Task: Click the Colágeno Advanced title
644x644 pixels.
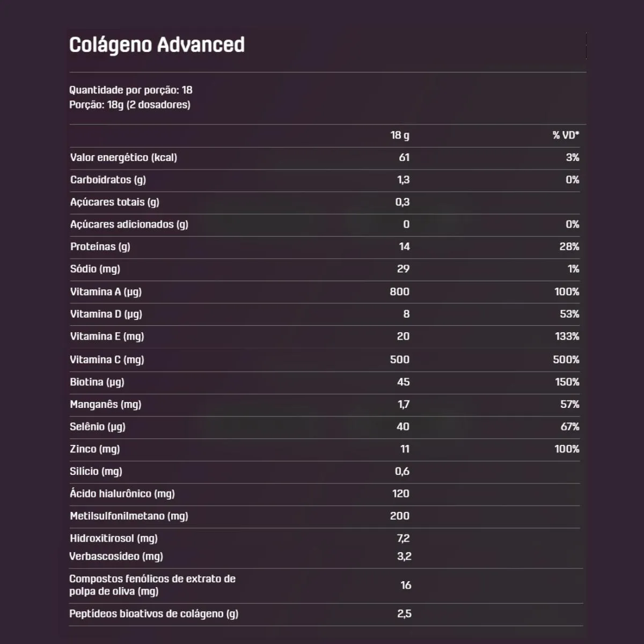Action: click(157, 45)
